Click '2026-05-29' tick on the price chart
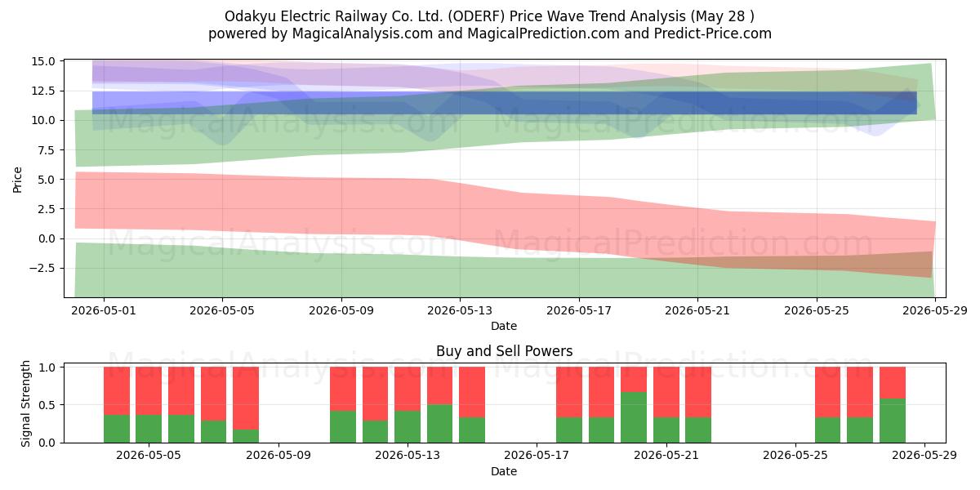 pyautogui.click(x=935, y=310)
